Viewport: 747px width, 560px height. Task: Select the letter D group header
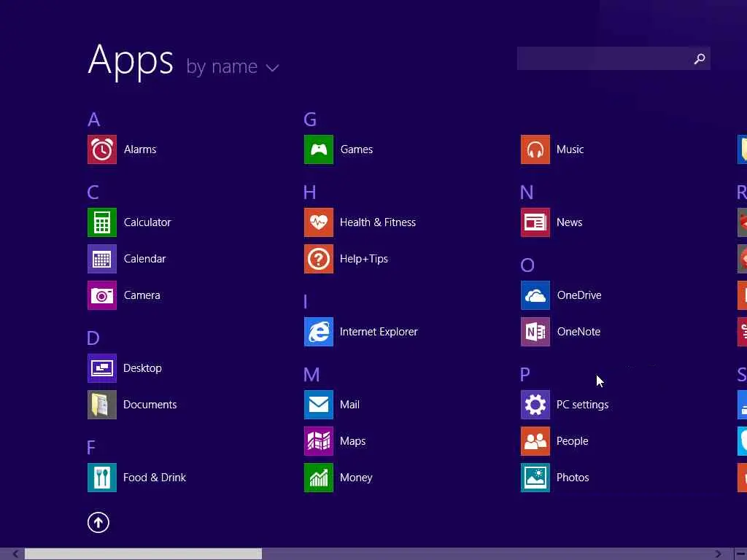tap(93, 338)
